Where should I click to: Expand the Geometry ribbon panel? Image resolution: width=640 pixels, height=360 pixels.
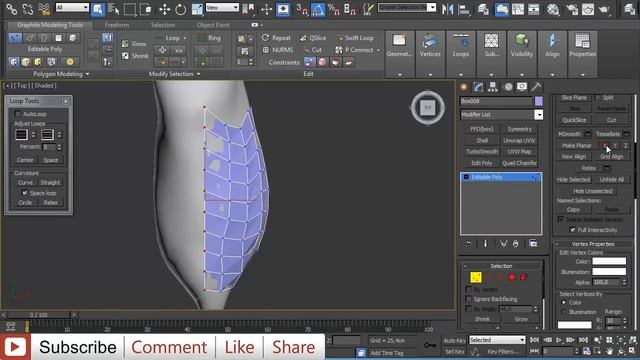coord(400,75)
